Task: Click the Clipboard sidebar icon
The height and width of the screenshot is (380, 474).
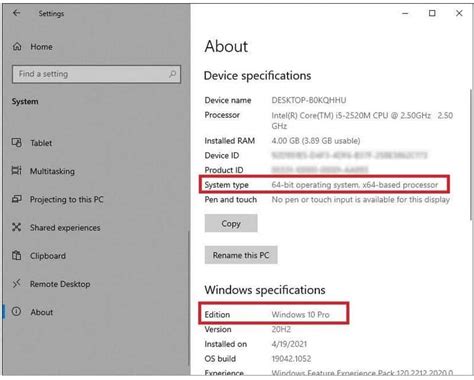Action: point(17,256)
